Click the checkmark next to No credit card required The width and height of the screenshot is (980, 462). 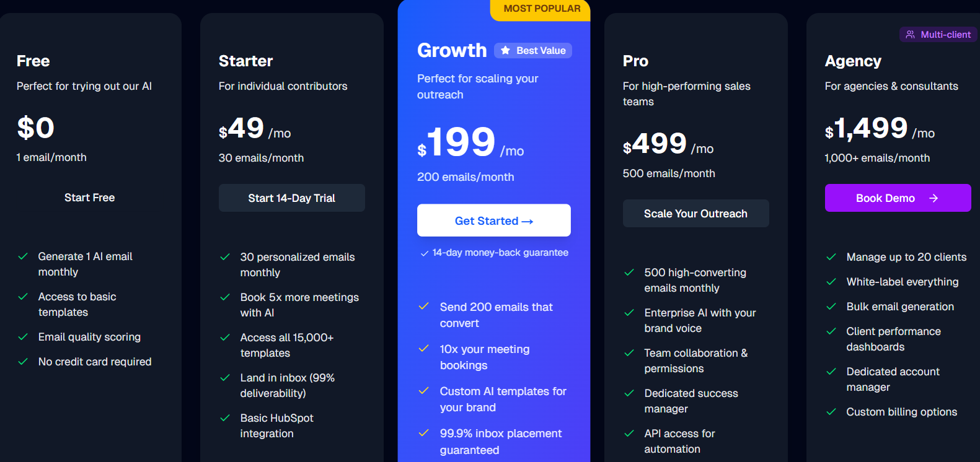click(22, 361)
